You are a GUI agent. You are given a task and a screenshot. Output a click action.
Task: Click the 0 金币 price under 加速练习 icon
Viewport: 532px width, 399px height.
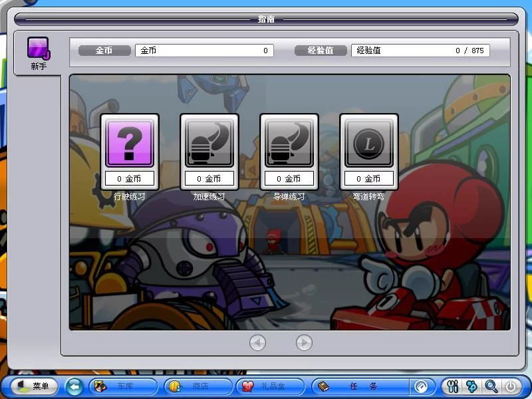pyautogui.click(x=209, y=178)
